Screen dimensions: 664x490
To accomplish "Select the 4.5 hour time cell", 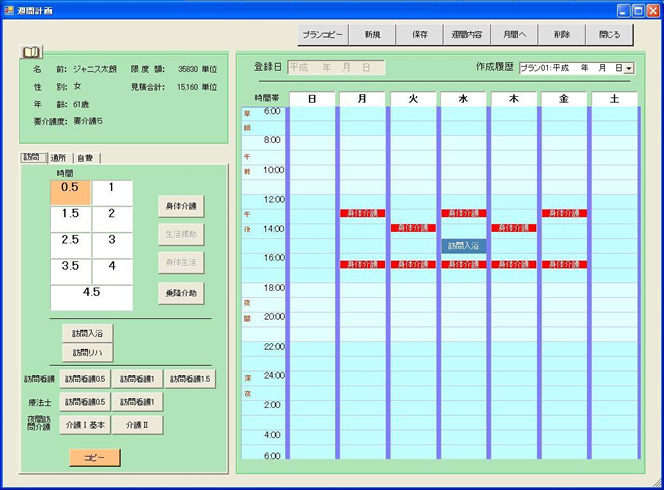I will click(x=91, y=297).
